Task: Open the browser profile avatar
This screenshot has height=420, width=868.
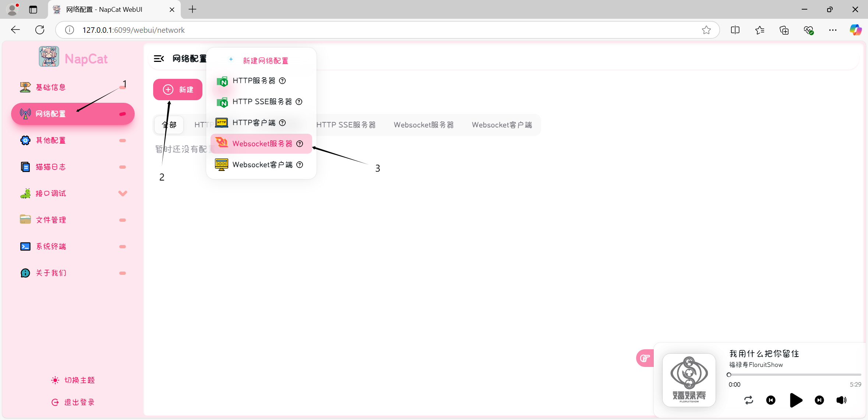Action: [13, 10]
